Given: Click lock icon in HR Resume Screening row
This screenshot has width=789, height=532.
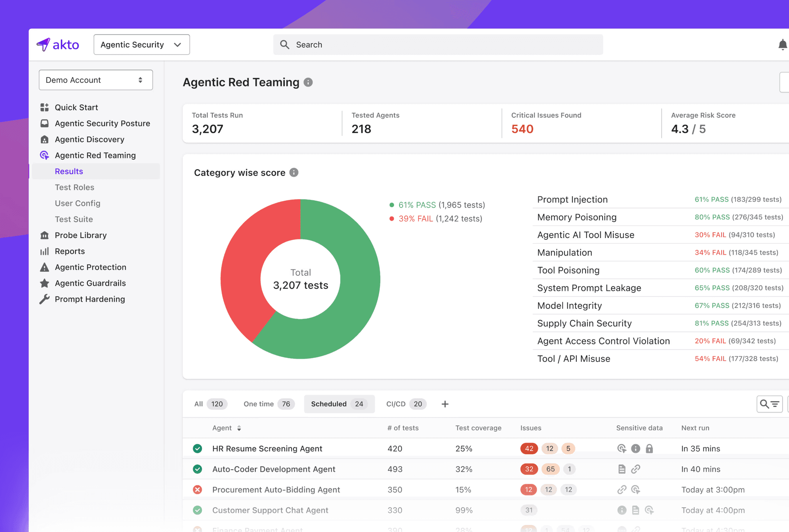Looking at the screenshot, I should (x=649, y=448).
